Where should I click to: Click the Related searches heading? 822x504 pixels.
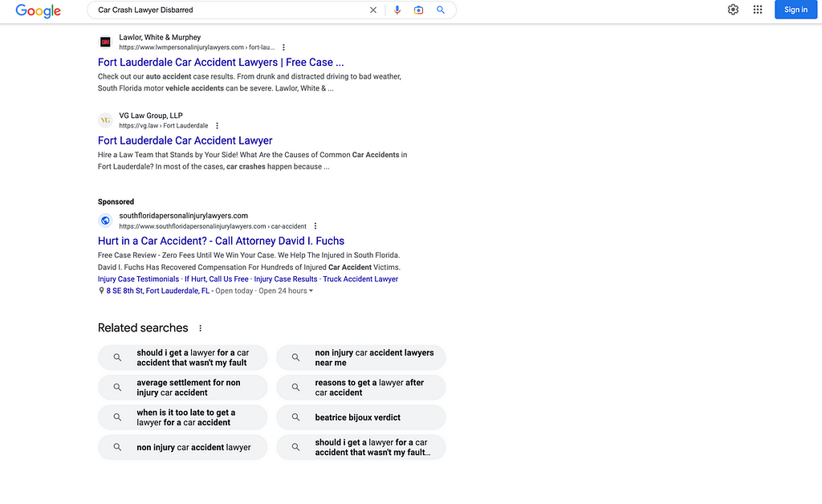[143, 328]
